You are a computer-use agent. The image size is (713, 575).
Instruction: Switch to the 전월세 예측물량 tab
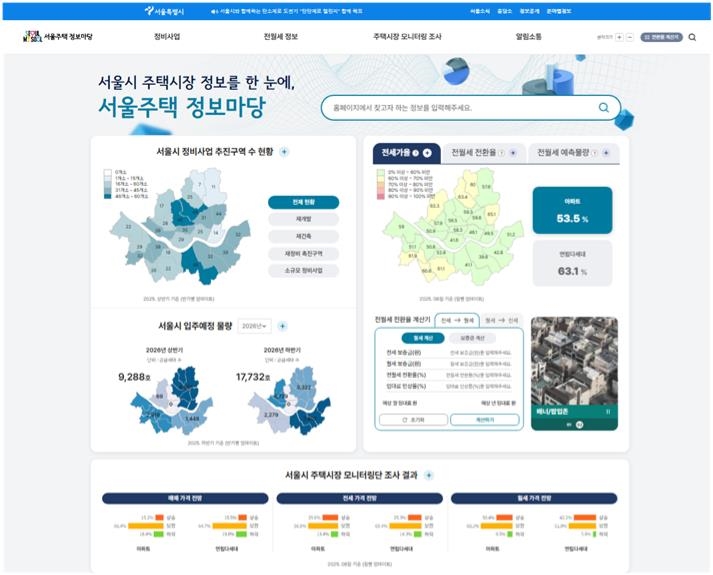pos(573,153)
